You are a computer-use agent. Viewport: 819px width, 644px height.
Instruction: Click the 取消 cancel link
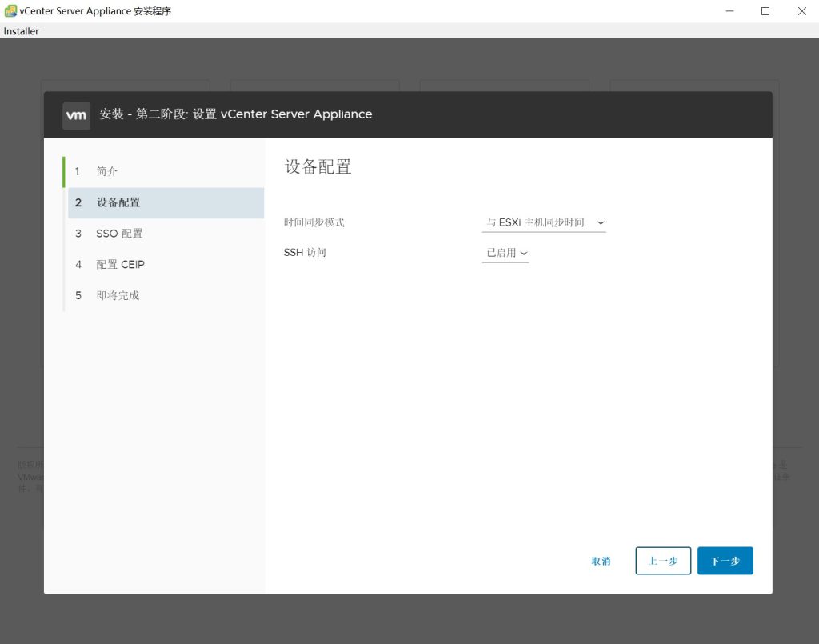click(x=601, y=561)
